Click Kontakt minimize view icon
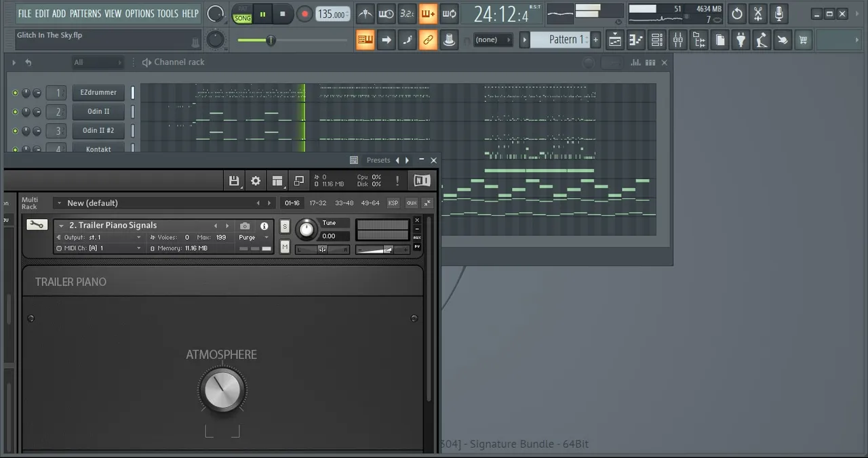868x458 pixels. pyautogui.click(x=299, y=180)
